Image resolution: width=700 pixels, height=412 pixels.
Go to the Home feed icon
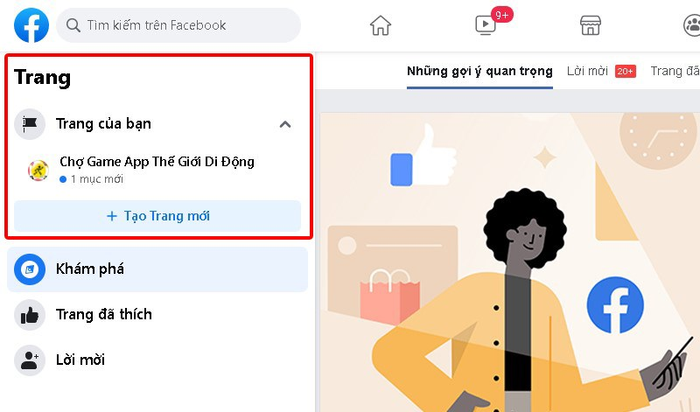[380, 25]
